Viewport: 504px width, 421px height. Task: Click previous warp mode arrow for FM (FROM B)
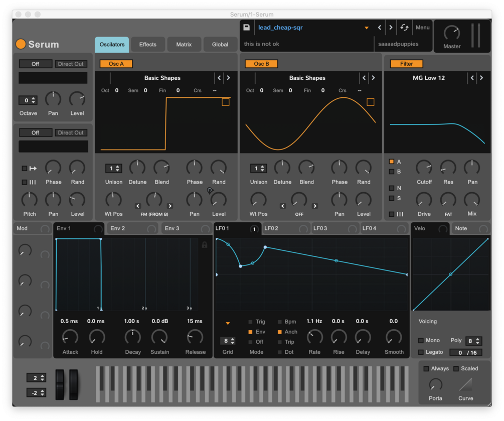pyautogui.click(x=137, y=206)
